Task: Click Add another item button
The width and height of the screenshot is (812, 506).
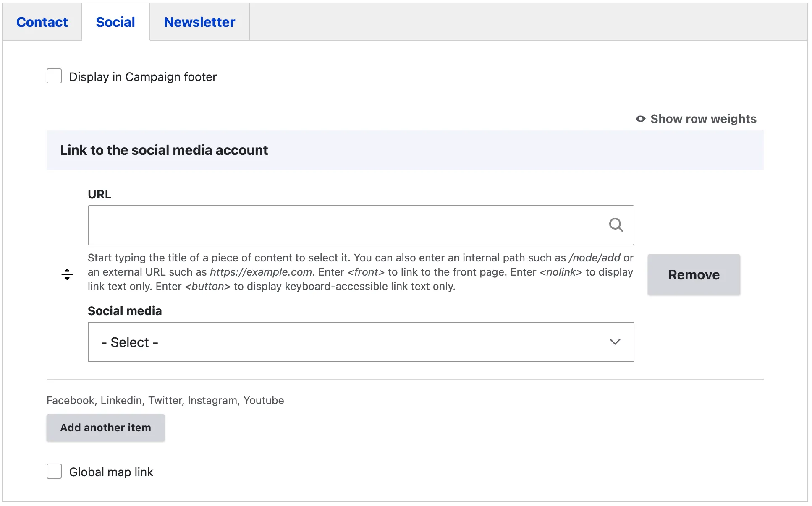Action: click(x=105, y=428)
